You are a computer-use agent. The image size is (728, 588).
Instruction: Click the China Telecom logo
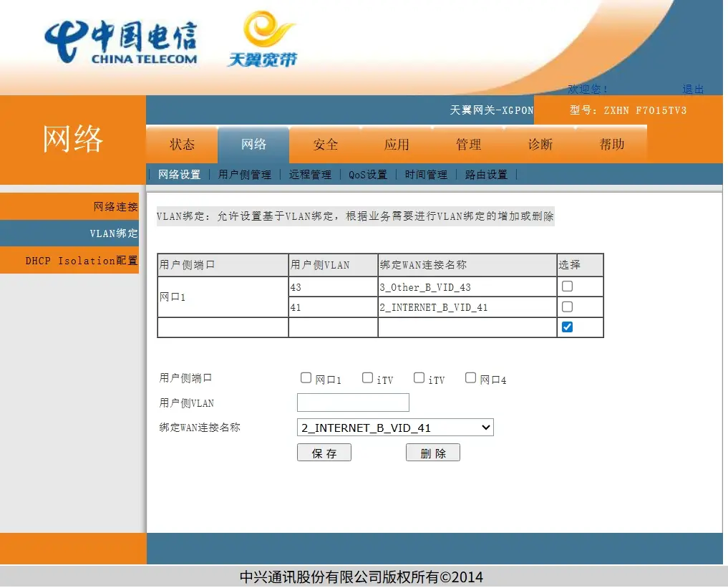(x=120, y=42)
